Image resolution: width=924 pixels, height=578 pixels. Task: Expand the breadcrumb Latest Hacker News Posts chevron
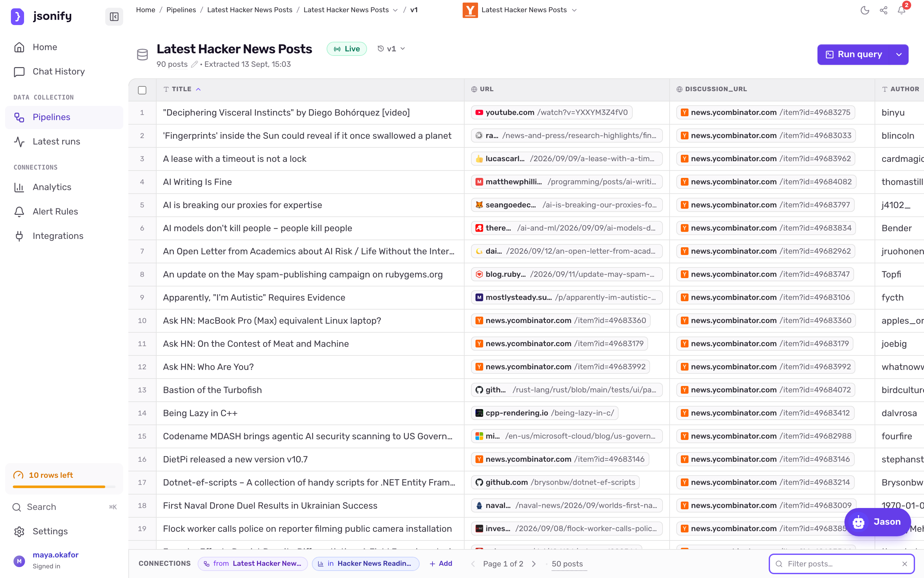[395, 10]
